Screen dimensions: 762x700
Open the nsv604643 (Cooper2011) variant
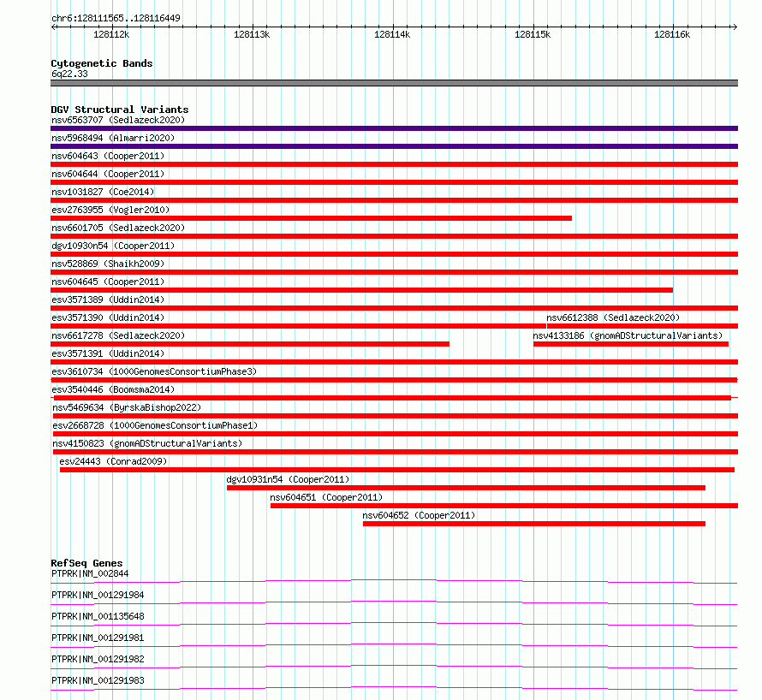(108, 156)
